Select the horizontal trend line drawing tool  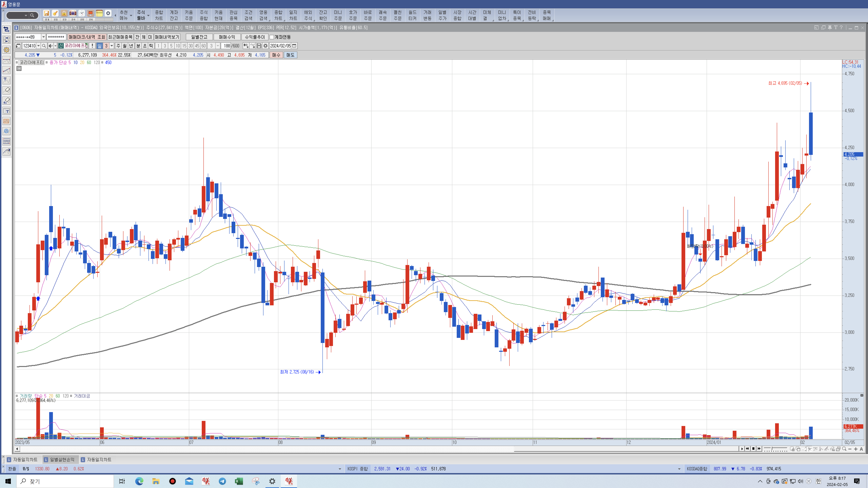[6, 60]
